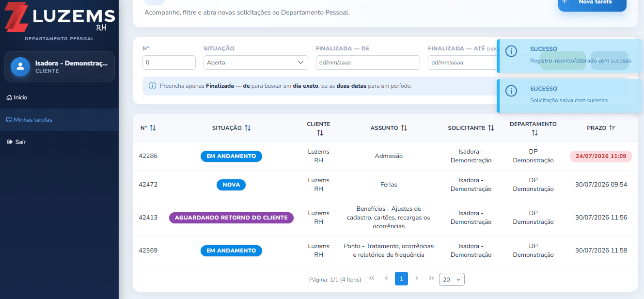This screenshot has width=644, height=299.
Task: Click 'Solicitação salva com sucesso' notification
Action: pos(570,96)
